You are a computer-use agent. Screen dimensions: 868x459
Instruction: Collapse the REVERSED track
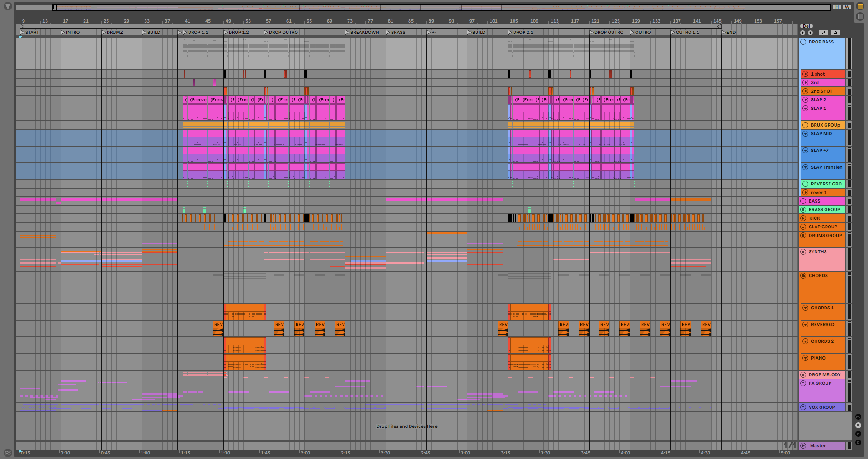805,324
